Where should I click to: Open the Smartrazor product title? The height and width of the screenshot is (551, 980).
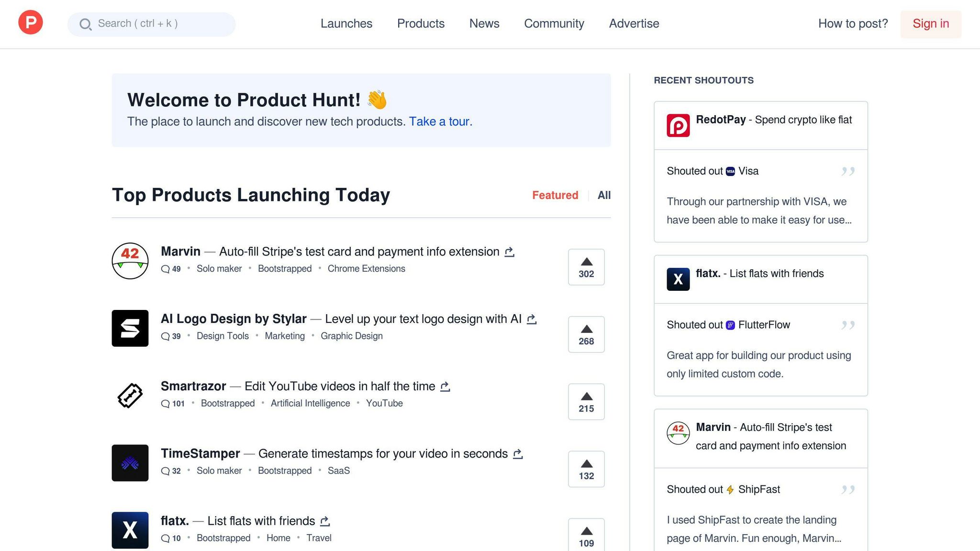pyautogui.click(x=193, y=386)
